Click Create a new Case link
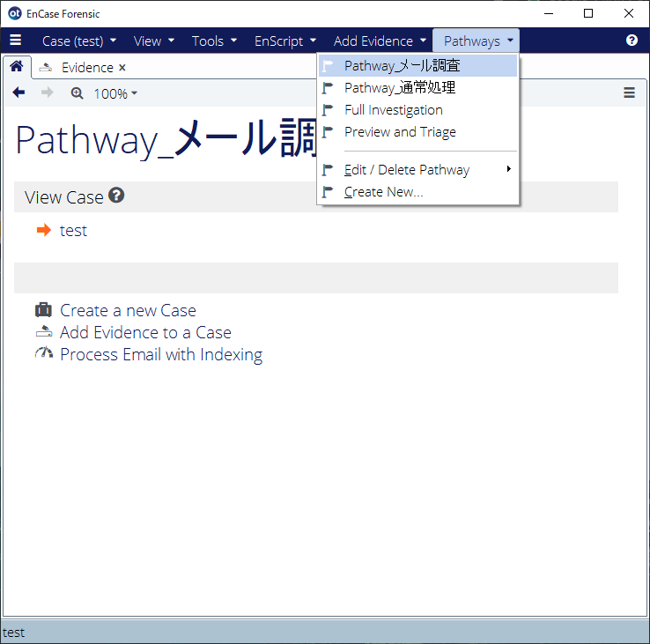Image resolution: width=650 pixels, height=644 pixels. pos(128,310)
